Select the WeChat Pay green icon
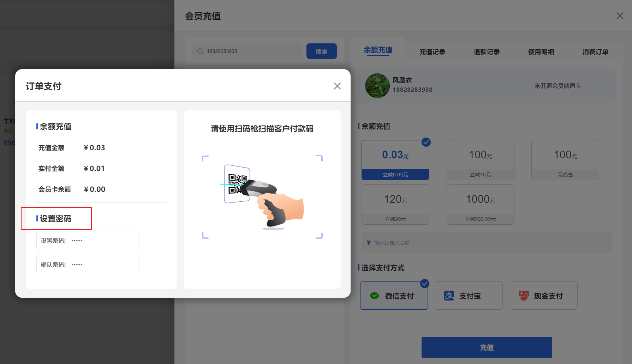 (375, 296)
